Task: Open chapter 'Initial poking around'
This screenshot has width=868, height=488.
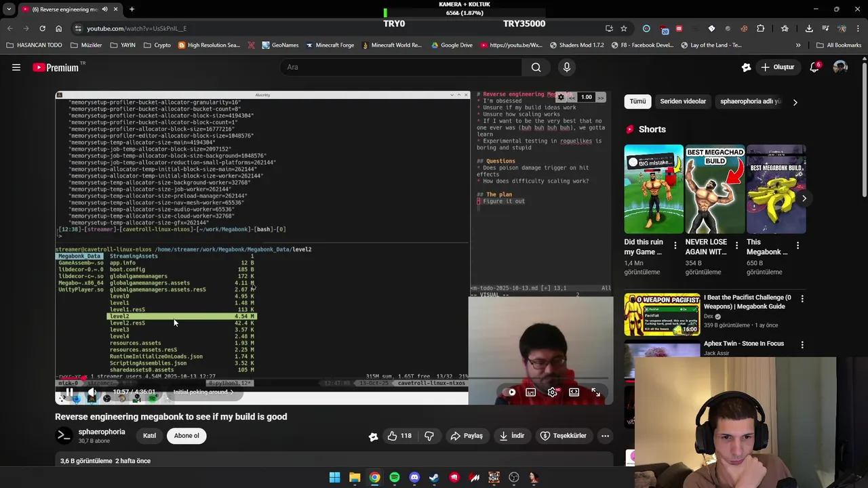Action: (203, 392)
